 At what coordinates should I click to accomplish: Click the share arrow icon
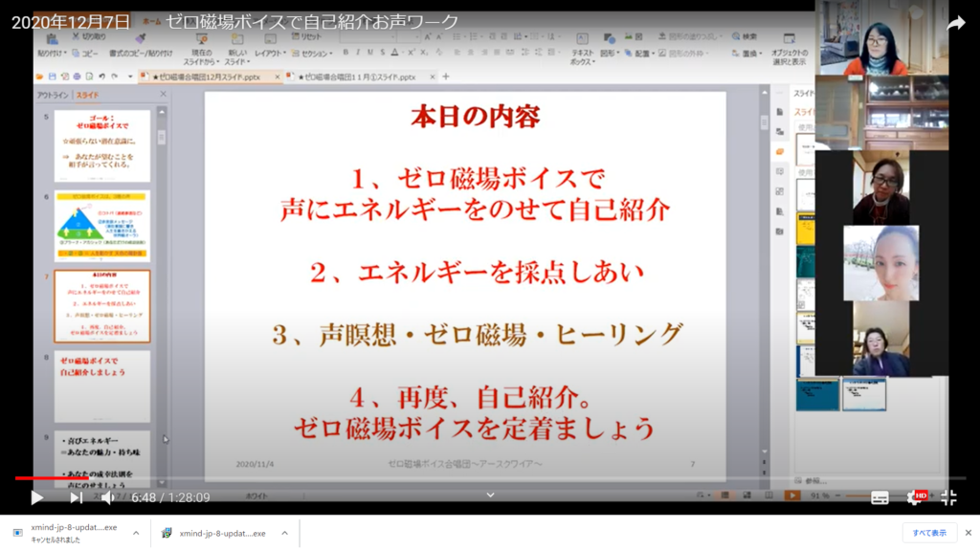(x=955, y=24)
